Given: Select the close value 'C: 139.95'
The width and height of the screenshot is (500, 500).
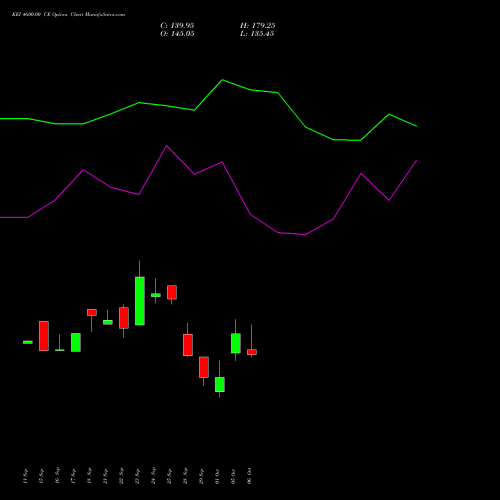Looking at the screenshot, I should (177, 26).
